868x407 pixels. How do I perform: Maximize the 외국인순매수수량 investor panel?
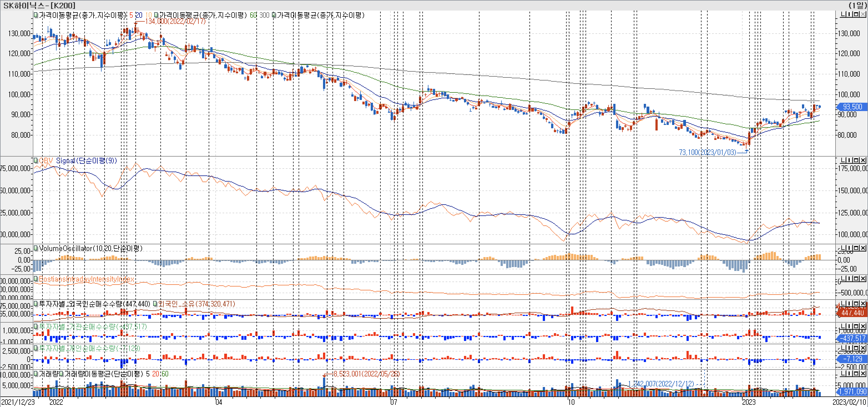tap(856, 303)
